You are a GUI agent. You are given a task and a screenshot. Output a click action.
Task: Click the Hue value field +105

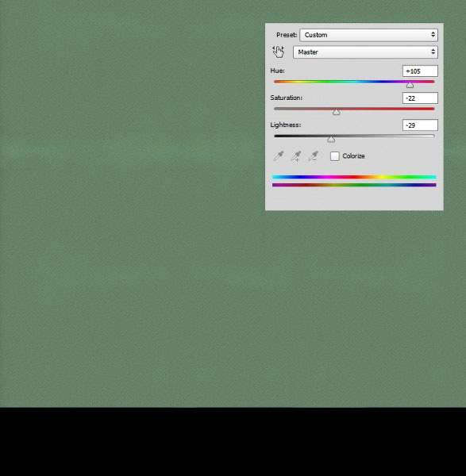coord(420,71)
